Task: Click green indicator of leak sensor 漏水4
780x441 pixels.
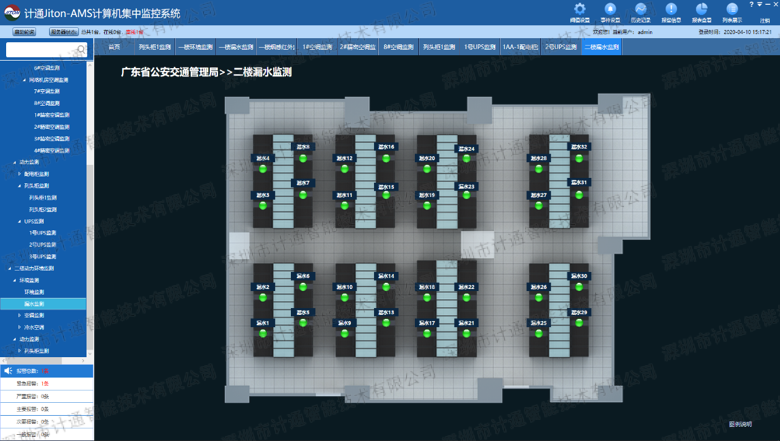Action: [263, 169]
